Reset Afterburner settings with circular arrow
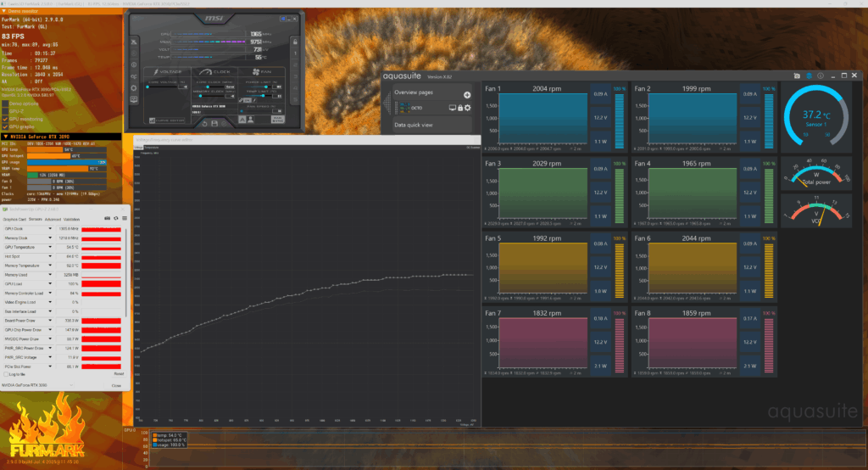868x470 pixels. click(205, 124)
